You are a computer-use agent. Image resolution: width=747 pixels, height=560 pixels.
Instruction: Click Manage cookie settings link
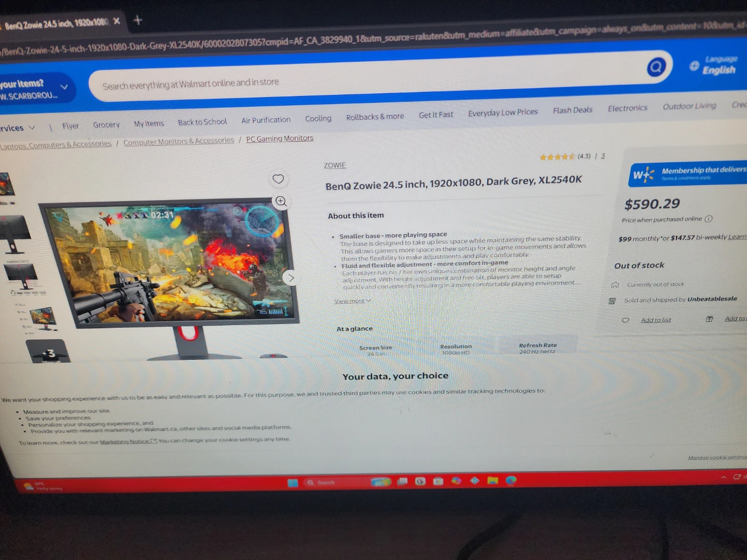[x=717, y=457]
